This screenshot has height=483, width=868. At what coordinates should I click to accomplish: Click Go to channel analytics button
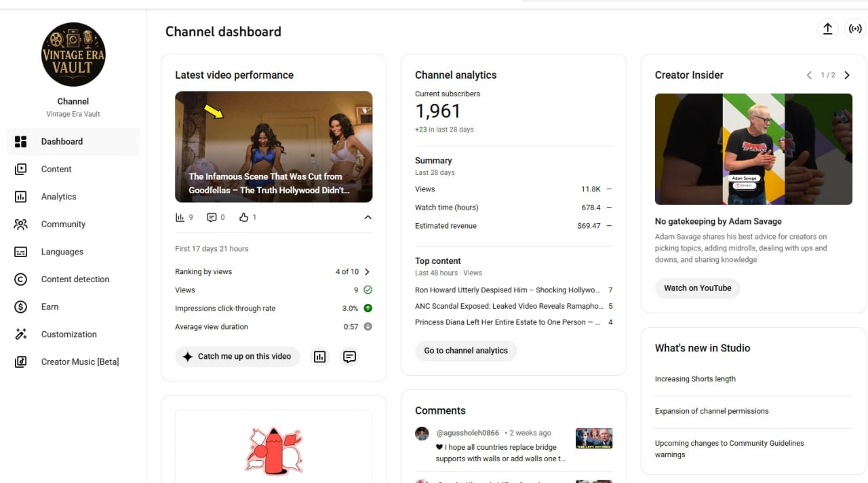point(466,351)
